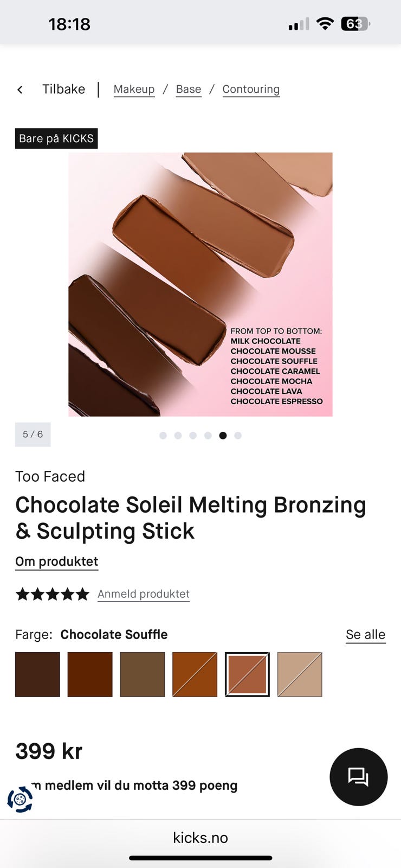Click the Anmeld produktet link
The image size is (401, 868).
144,594
